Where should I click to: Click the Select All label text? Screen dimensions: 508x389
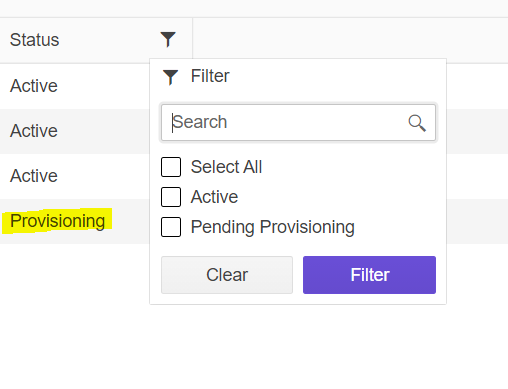pyautogui.click(x=226, y=167)
